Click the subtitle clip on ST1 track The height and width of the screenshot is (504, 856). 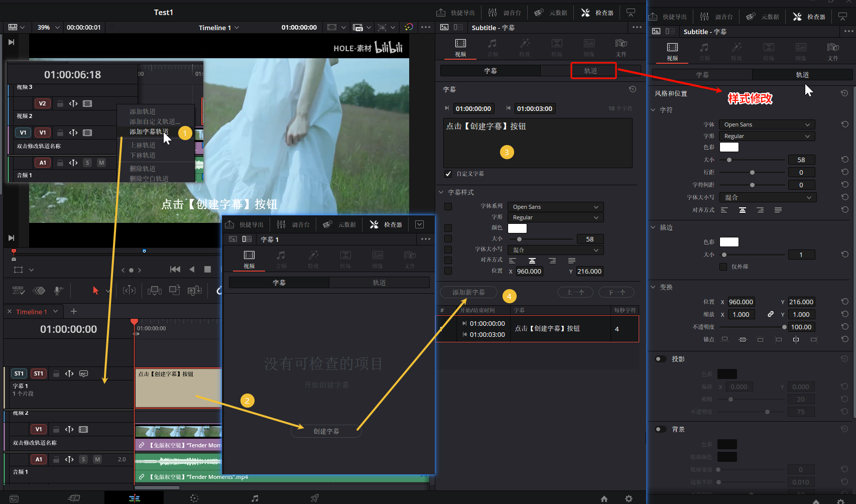pos(178,388)
